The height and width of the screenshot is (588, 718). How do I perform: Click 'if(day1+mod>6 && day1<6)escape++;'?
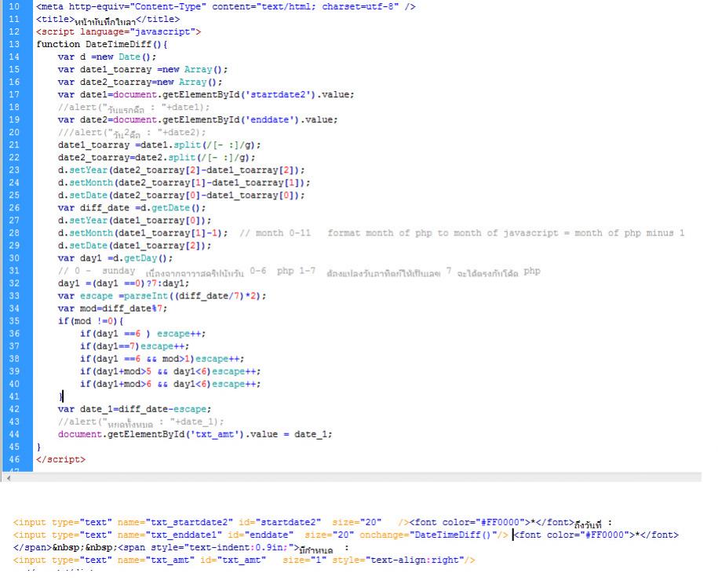pos(169,384)
